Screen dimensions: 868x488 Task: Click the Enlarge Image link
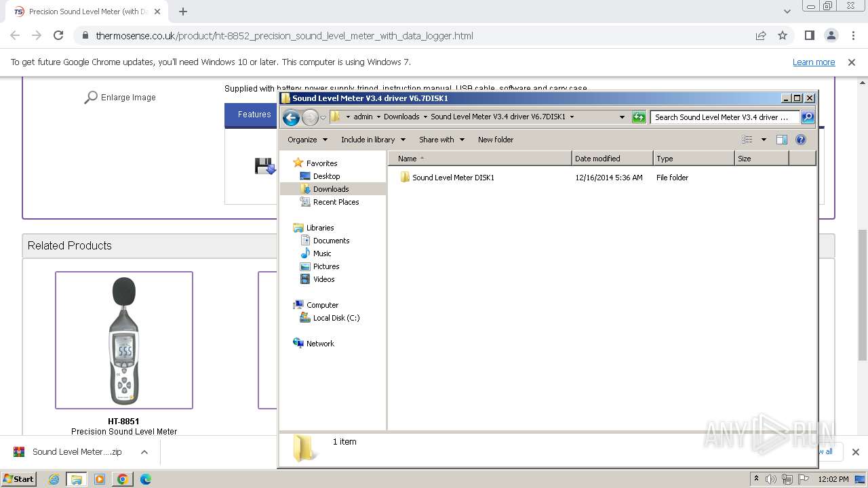click(x=120, y=98)
